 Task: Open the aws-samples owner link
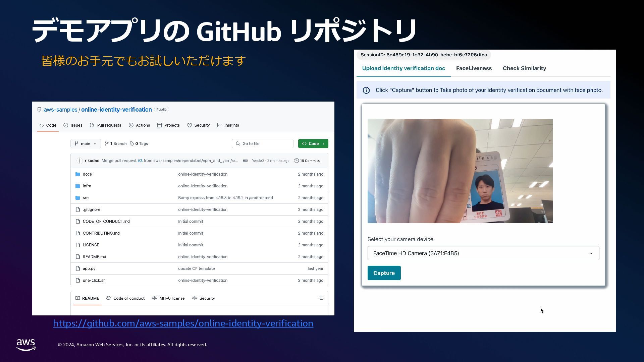[x=60, y=110]
